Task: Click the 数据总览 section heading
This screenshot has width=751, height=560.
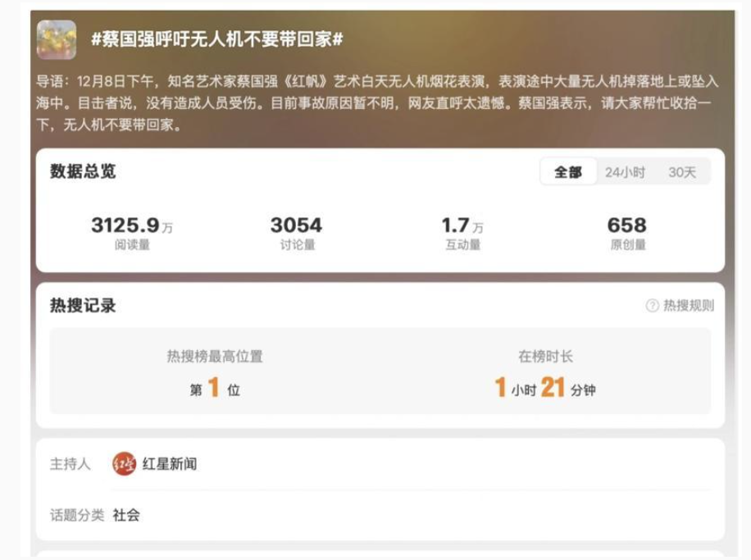Action: [83, 171]
